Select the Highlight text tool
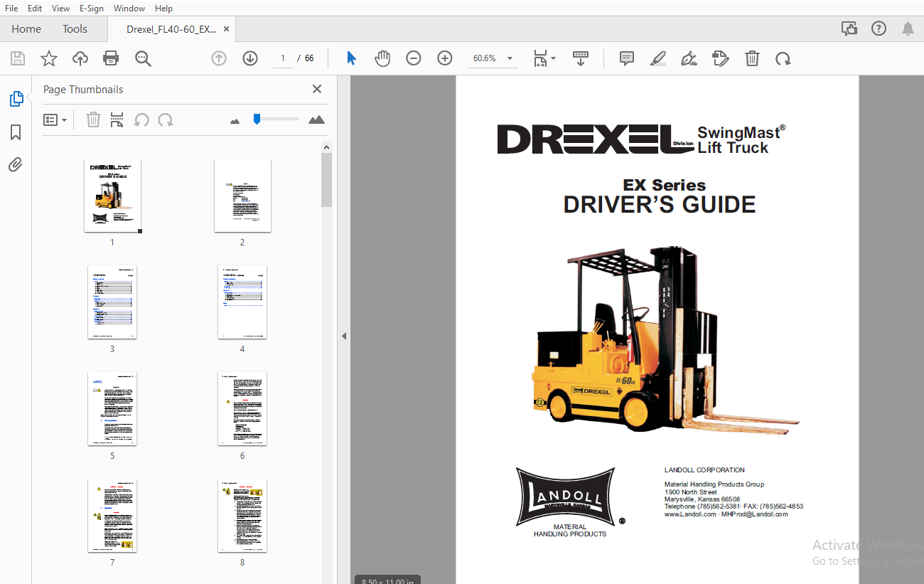924x584 pixels. click(658, 58)
